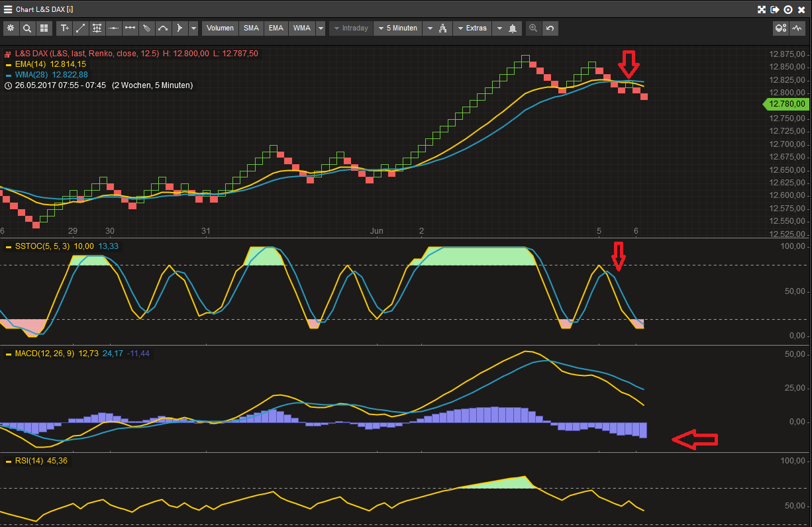The image size is (812, 527).
Task: Open the chart settings gear icon
Action: click(10, 28)
